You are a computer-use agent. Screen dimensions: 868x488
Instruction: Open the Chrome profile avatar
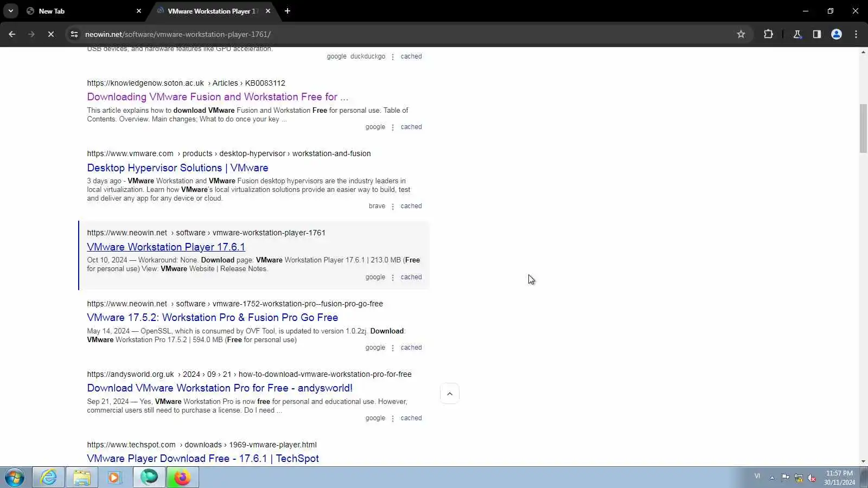pyautogui.click(x=837, y=34)
